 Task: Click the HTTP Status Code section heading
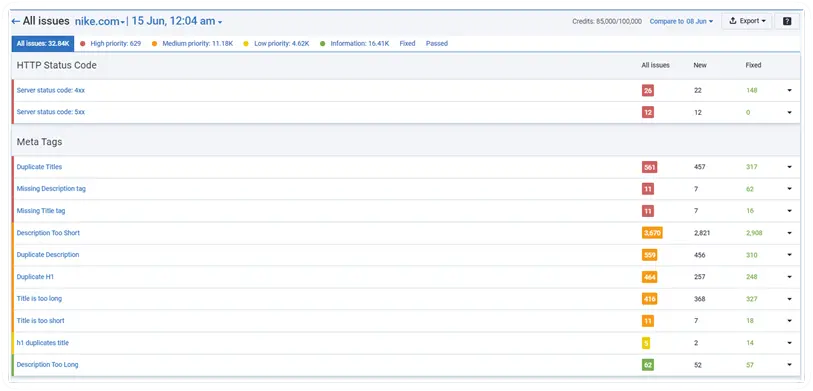tap(57, 65)
